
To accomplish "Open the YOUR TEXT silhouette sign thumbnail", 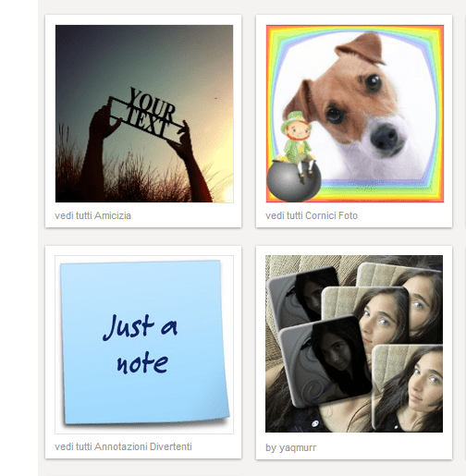I will 144,114.
